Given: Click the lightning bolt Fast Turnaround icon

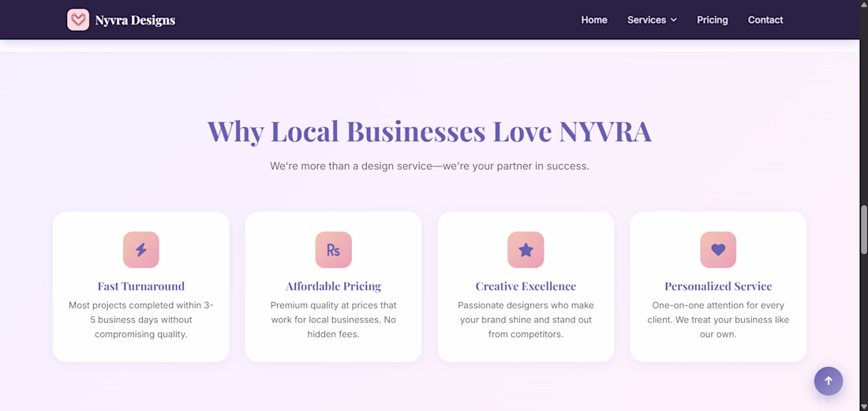Looking at the screenshot, I should [141, 249].
